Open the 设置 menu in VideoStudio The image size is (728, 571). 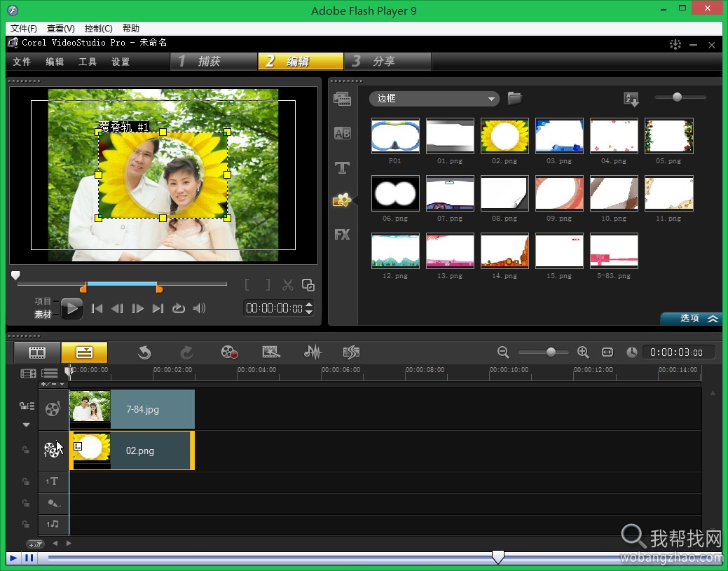(121, 62)
